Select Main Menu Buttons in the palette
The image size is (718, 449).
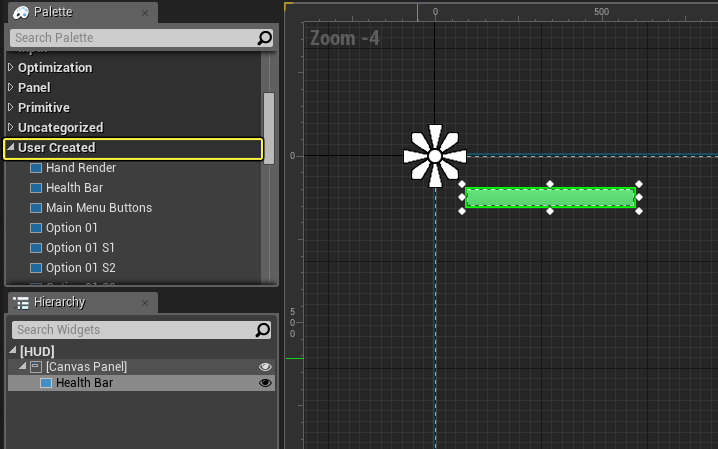99,208
